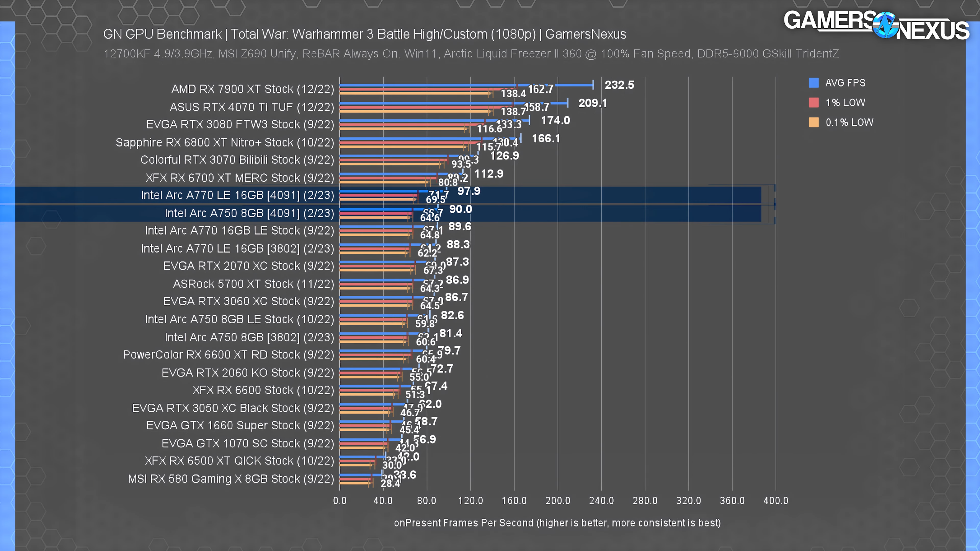Click the chart title GN GPU Benchmark text

coord(364,34)
